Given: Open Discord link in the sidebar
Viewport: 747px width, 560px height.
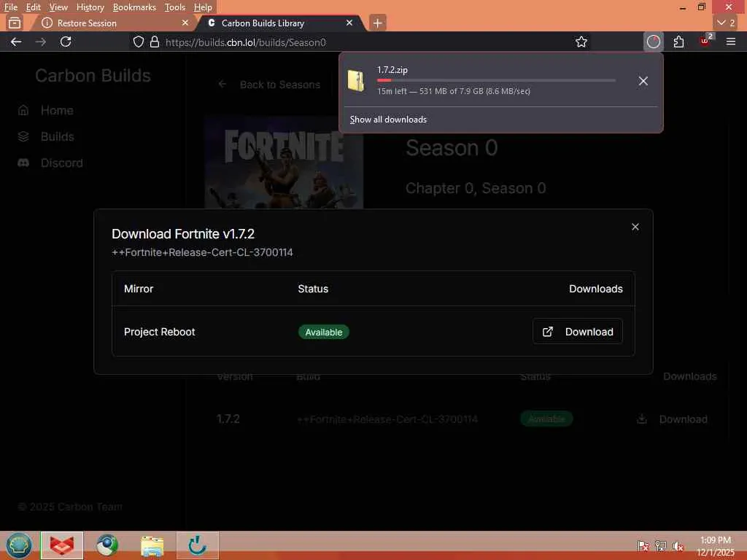Looking at the screenshot, I should (x=61, y=163).
